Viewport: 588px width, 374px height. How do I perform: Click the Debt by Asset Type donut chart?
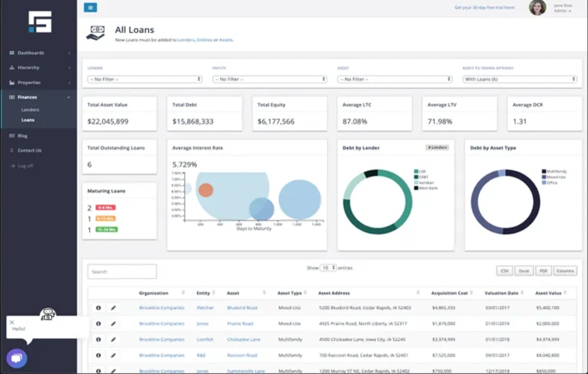[505, 202]
